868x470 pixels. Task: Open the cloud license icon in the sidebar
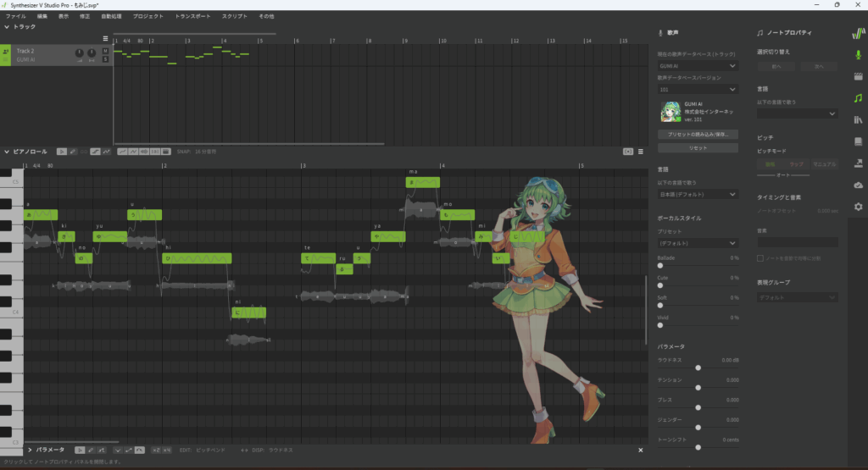click(x=858, y=185)
